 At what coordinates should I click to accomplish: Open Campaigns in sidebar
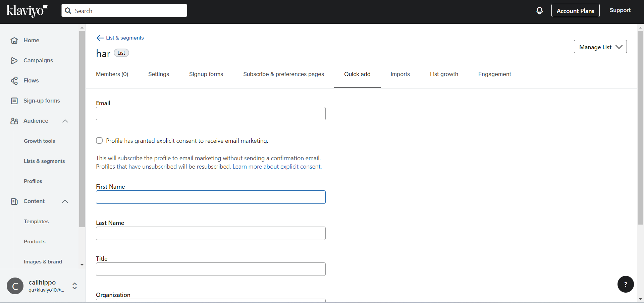coord(38,60)
